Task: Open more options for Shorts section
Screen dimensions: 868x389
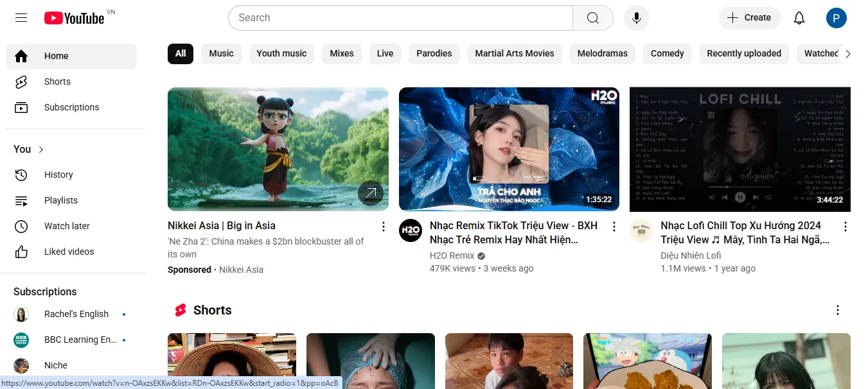Action: pos(837,311)
